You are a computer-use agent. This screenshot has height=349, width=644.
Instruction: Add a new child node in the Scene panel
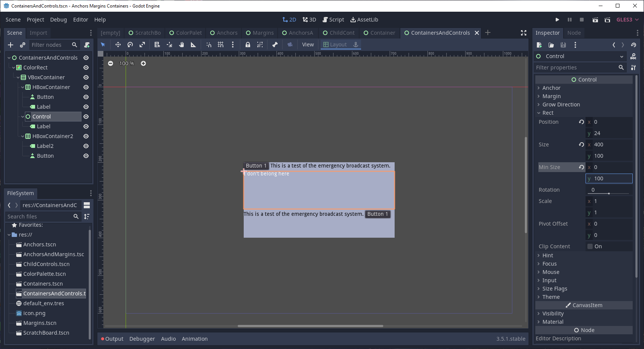(x=10, y=45)
